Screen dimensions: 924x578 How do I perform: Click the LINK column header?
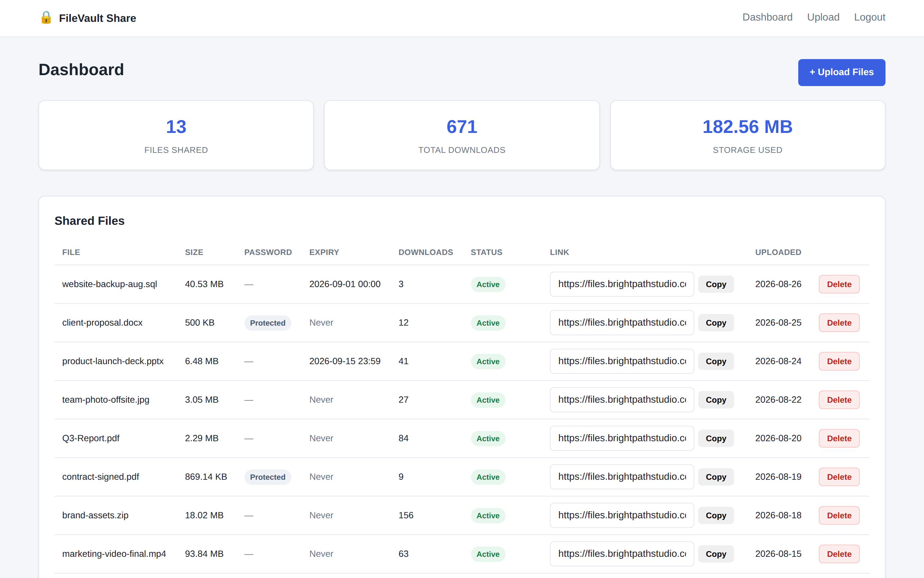[559, 252]
